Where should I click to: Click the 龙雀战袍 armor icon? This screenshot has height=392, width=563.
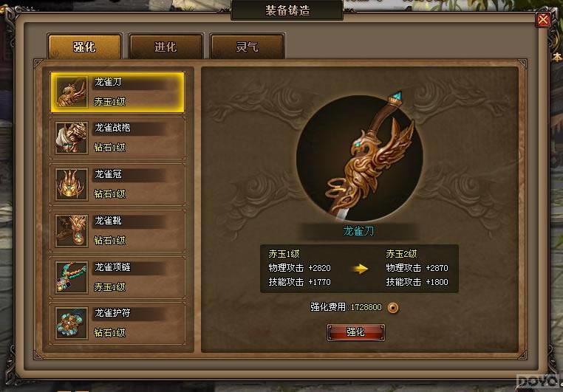tap(72, 138)
